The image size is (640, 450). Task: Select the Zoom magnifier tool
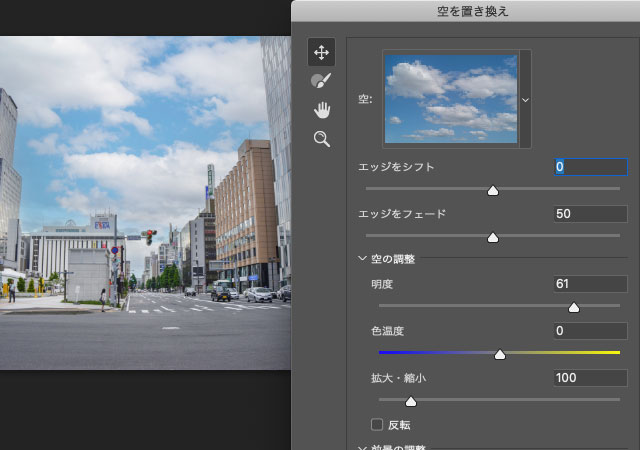[322, 139]
